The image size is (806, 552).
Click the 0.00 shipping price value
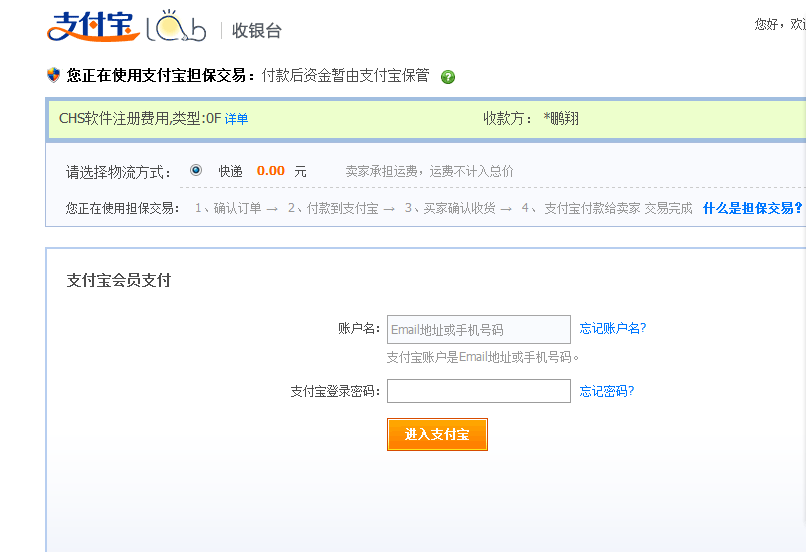(x=270, y=171)
